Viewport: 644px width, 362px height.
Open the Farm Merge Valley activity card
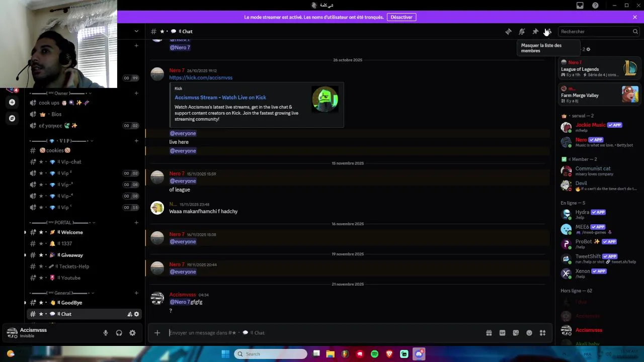coord(599,94)
